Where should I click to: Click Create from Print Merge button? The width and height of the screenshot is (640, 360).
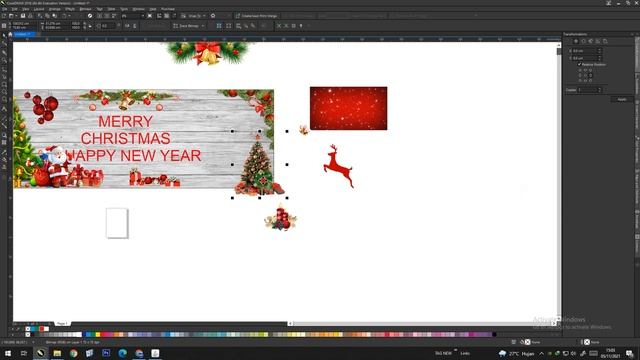click(x=256, y=16)
